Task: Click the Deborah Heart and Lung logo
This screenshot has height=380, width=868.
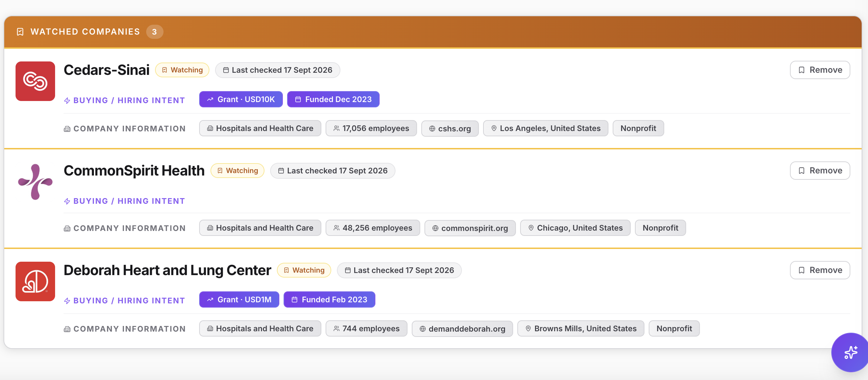Action: click(x=35, y=281)
